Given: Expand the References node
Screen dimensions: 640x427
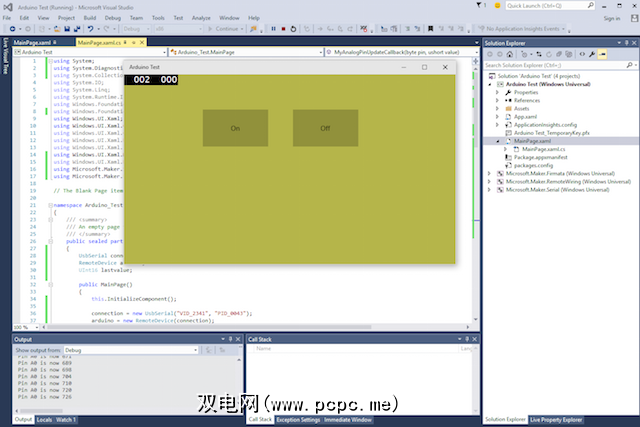Looking at the screenshot, I should pos(497,100).
